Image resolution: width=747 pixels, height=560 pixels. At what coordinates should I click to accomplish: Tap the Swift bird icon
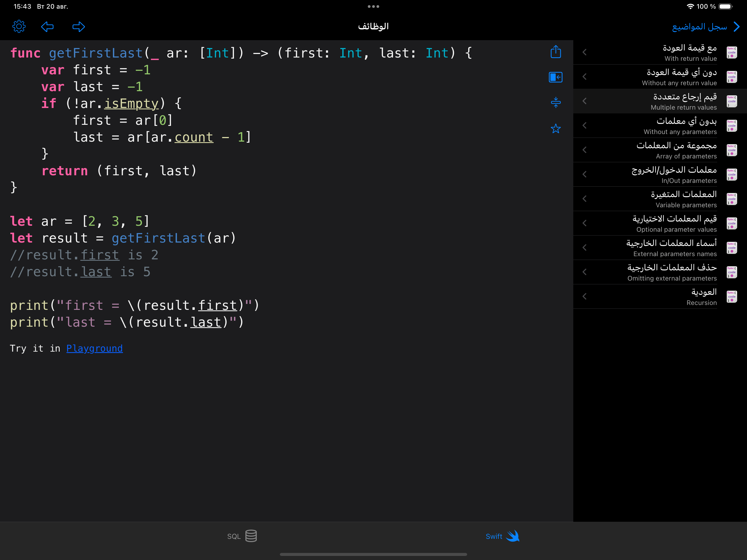(513, 536)
